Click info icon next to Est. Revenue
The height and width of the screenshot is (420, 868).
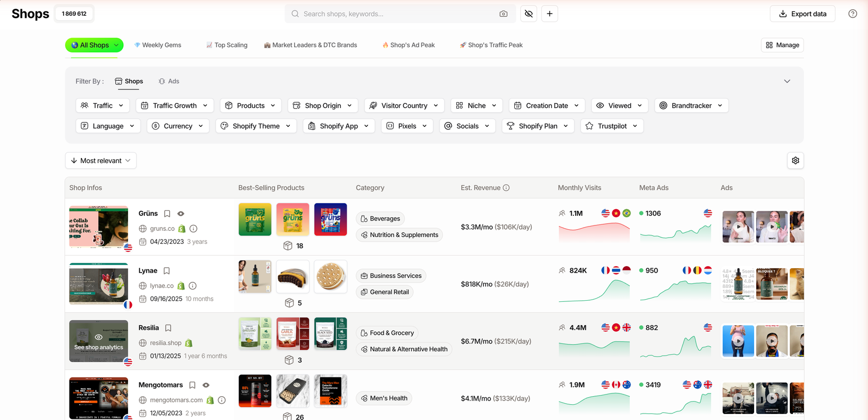tap(506, 188)
